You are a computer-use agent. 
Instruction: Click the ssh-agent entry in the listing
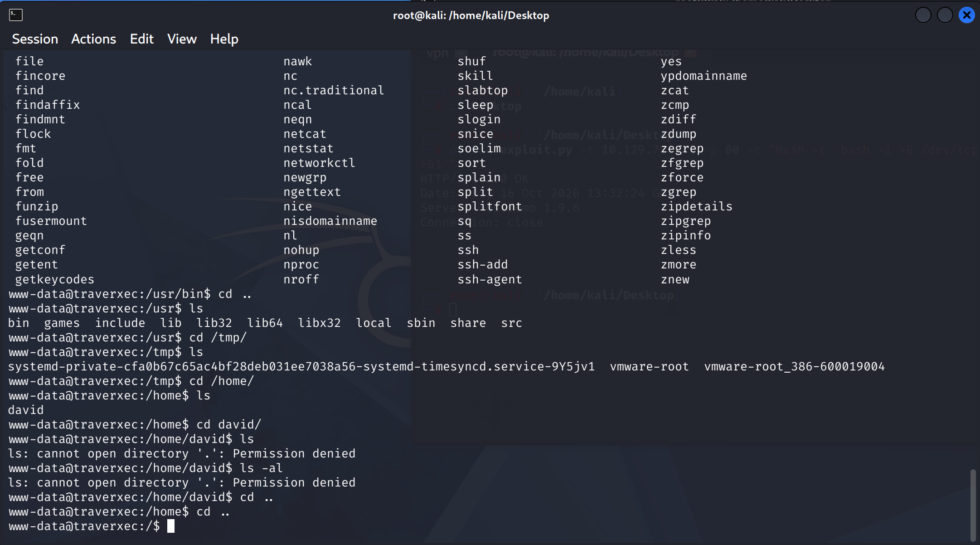pyautogui.click(x=490, y=279)
